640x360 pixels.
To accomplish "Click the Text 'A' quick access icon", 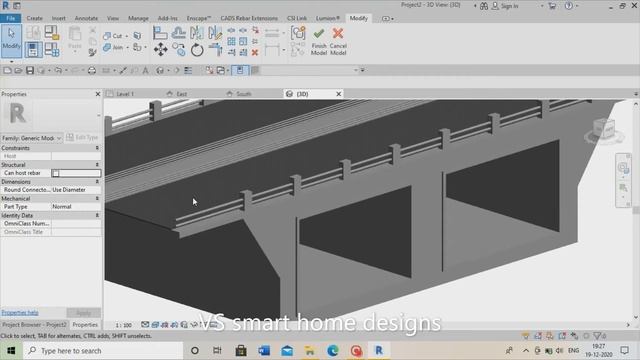I will point(145,70).
